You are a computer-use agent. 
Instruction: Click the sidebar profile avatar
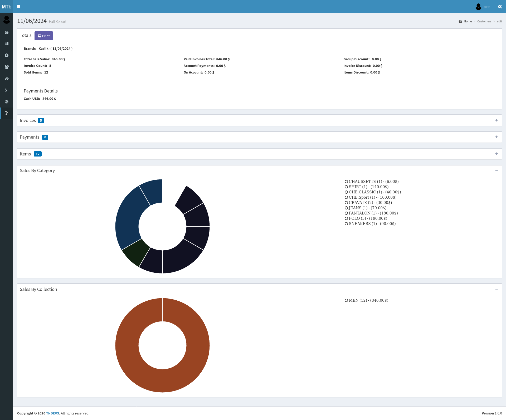coord(7,20)
